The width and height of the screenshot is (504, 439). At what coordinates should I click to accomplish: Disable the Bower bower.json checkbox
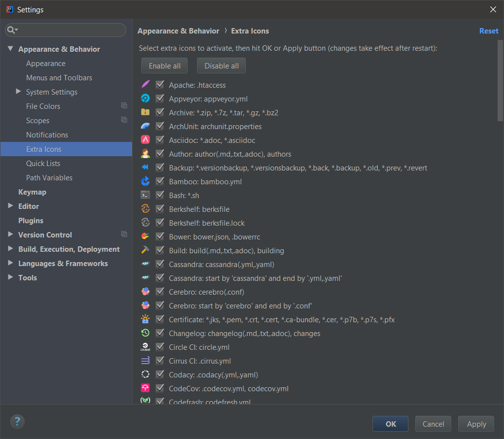click(x=160, y=236)
